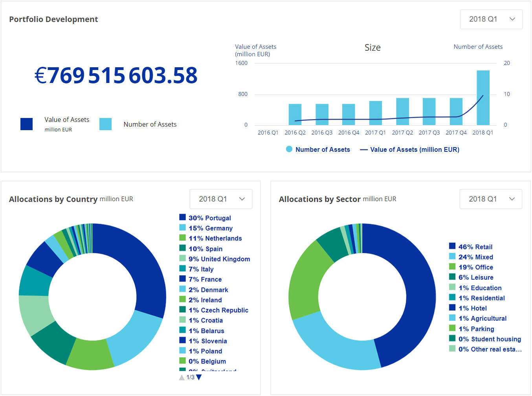Click the 2017 Q2 bar in Size chart
This screenshot has height=396, width=532.
[x=402, y=111]
